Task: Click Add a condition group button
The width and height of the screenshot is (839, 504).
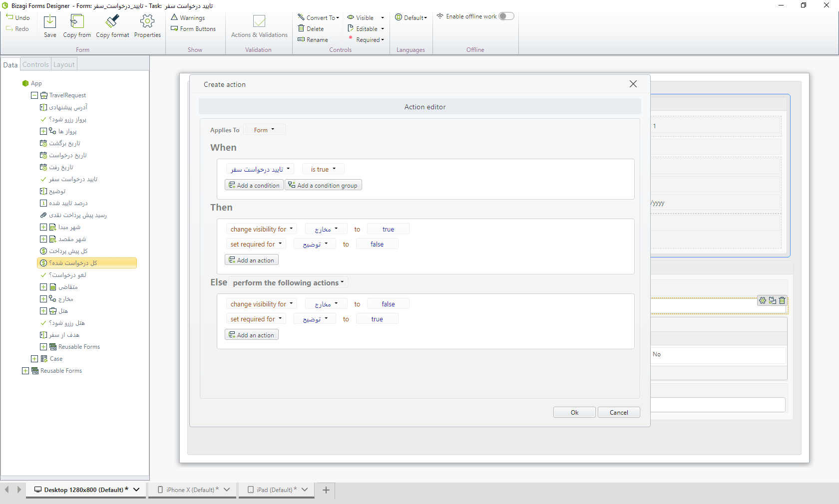Action: pyautogui.click(x=323, y=185)
